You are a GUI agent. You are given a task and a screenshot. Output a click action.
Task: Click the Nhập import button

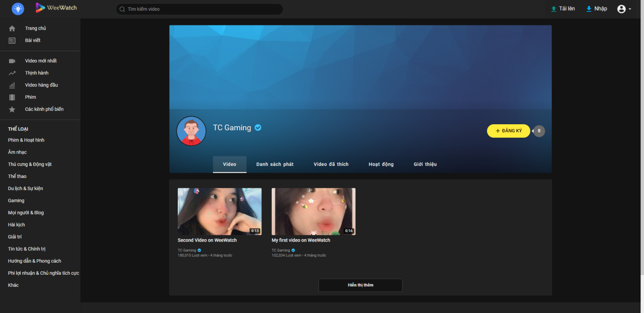click(x=597, y=9)
